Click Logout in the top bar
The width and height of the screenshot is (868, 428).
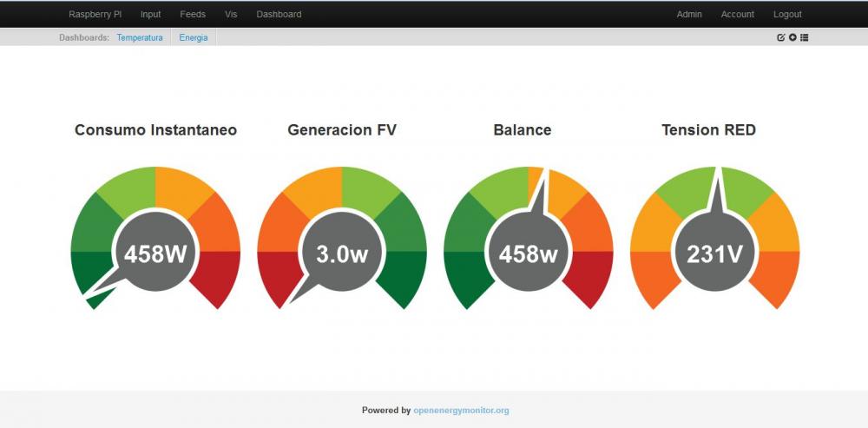point(787,15)
